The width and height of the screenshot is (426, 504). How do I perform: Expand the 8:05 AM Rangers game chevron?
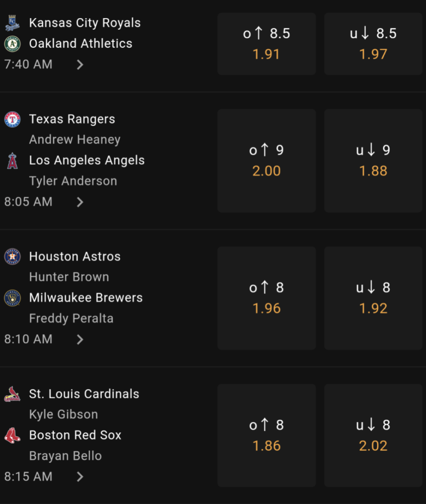(80, 202)
